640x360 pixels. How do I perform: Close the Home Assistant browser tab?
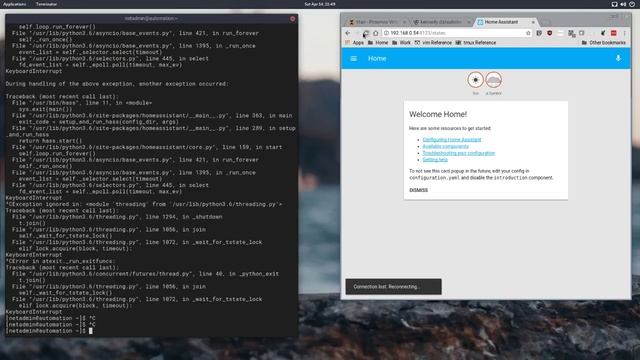click(533, 22)
